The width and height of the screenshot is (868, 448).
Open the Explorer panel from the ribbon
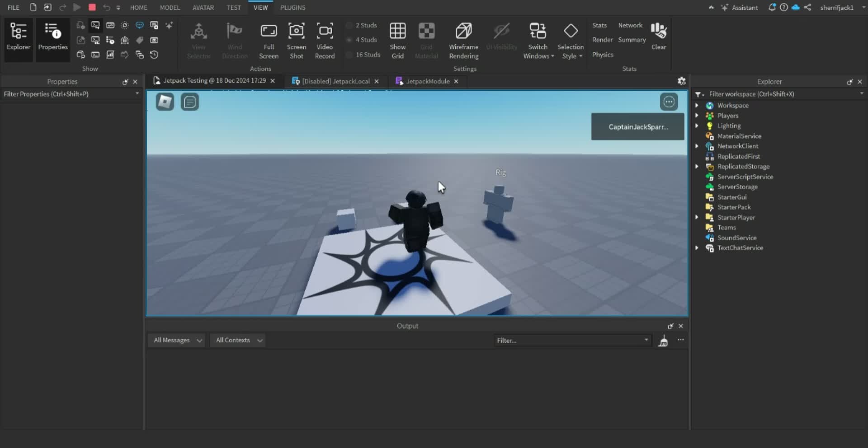point(19,38)
